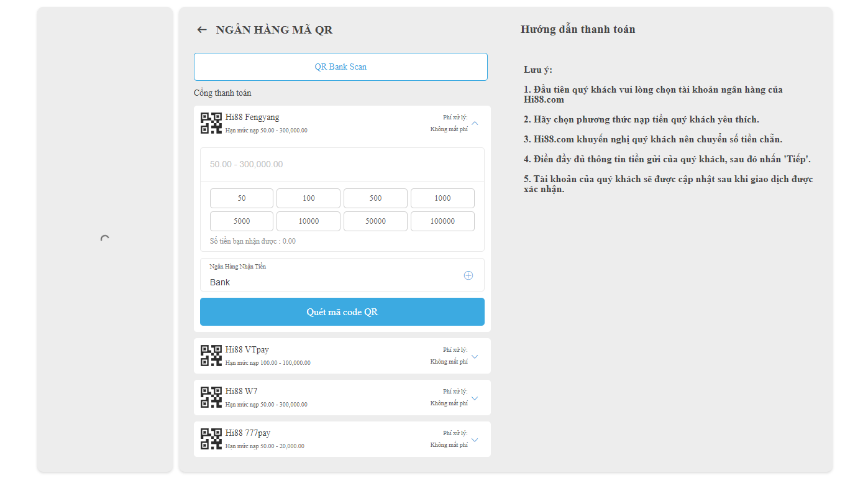Screen dimensions: 868x483
Task: Expand the Hi88 VTpay chevron
Action: 475,356
